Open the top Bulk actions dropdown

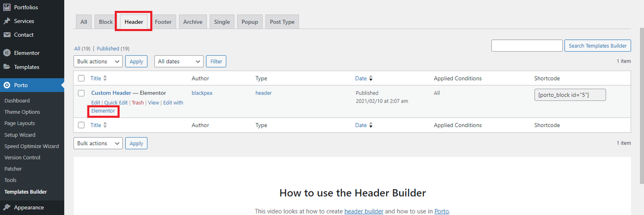click(98, 61)
